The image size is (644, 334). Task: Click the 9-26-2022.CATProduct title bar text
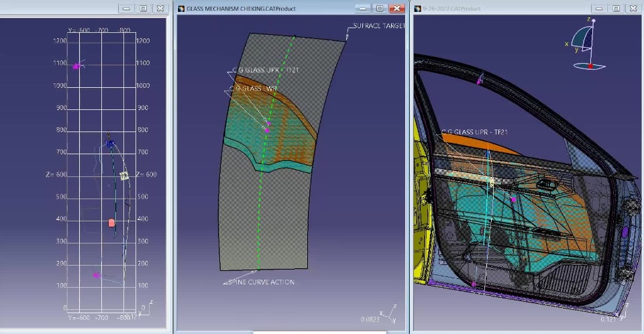click(x=451, y=9)
